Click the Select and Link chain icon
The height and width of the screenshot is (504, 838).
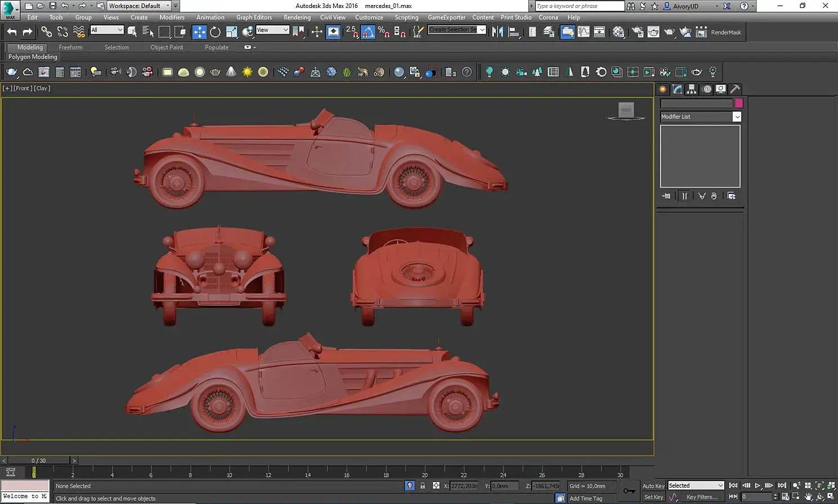pyautogui.click(x=46, y=32)
